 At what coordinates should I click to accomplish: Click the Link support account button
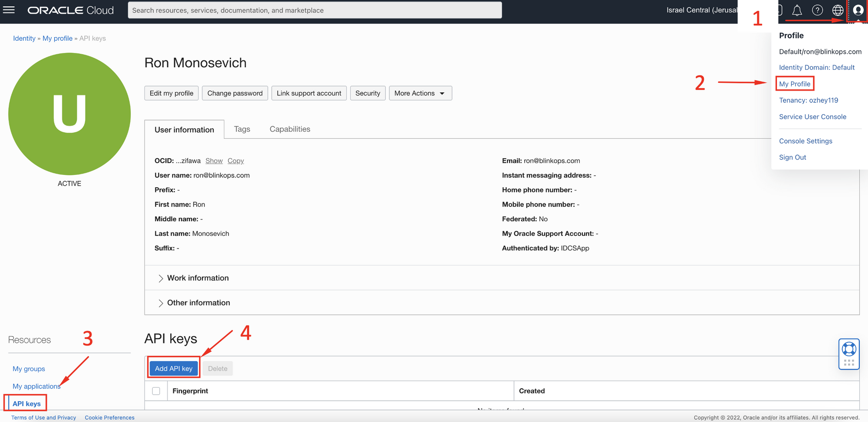click(309, 93)
